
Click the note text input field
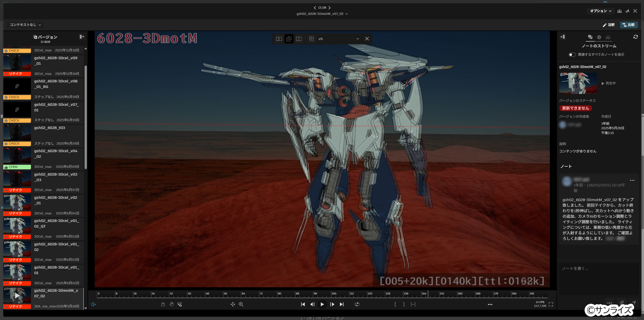(599, 279)
